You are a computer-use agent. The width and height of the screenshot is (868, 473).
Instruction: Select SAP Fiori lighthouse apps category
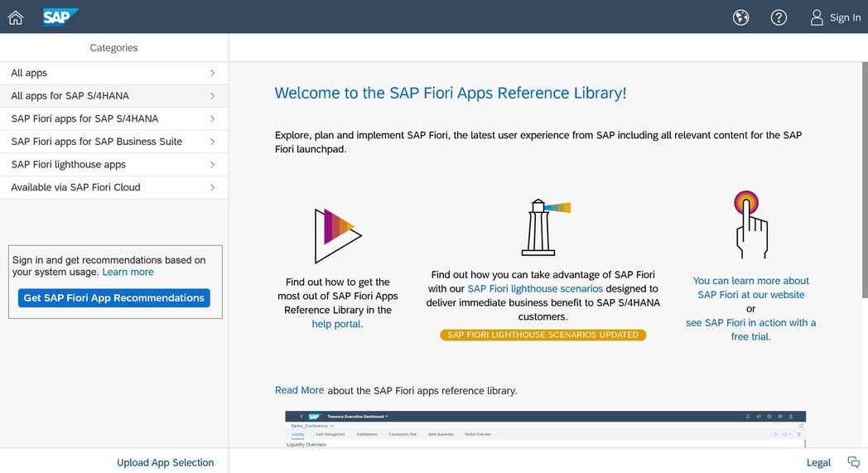click(69, 165)
